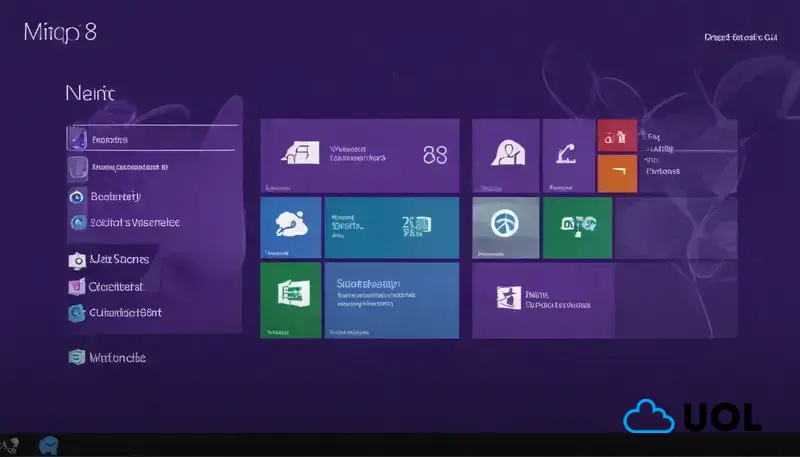Open the pink icon entry "Cfceitterst"
Image resolution: width=800 pixels, height=457 pixels.
[106, 287]
